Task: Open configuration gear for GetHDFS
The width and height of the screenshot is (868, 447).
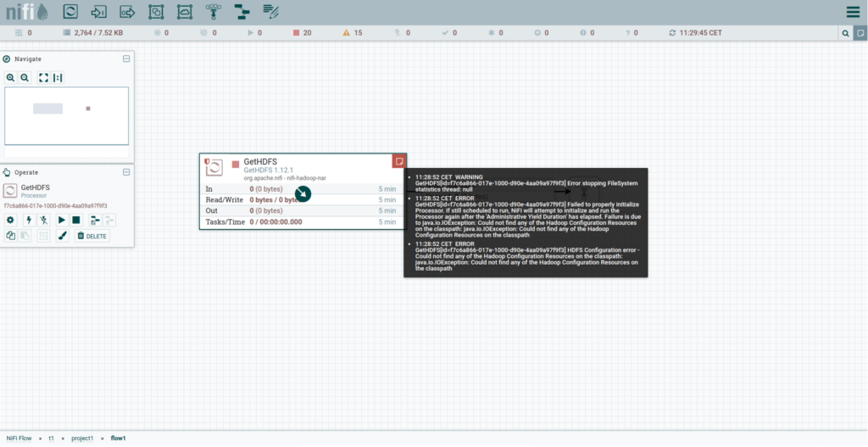Action: (10, 221)
